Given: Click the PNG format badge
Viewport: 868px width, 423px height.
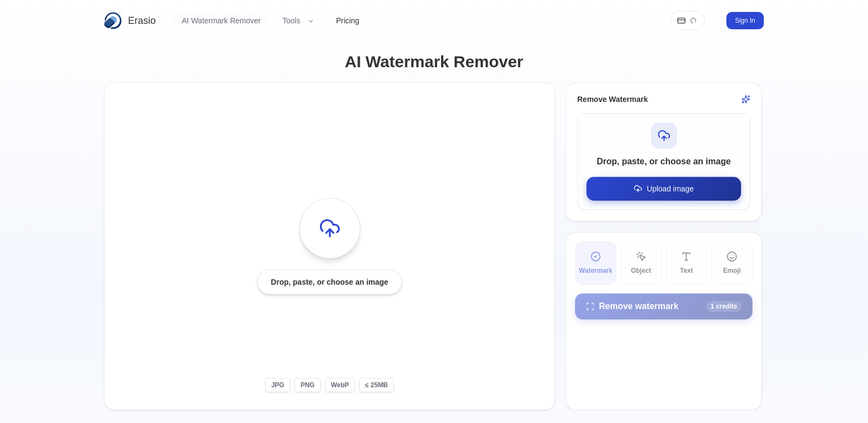Looking at the screenshot, I should [x=308, y=385].
